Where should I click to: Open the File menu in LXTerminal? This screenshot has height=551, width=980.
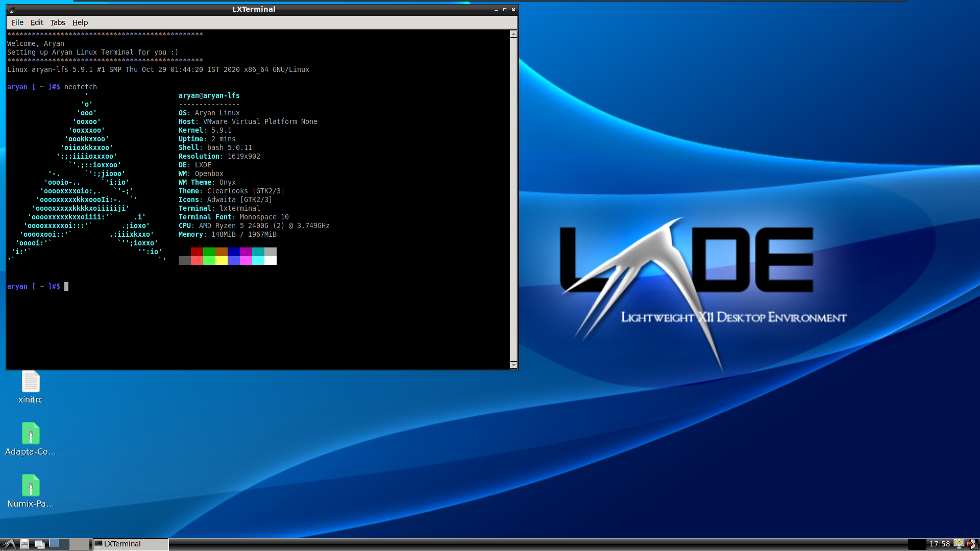click(17, 22)
